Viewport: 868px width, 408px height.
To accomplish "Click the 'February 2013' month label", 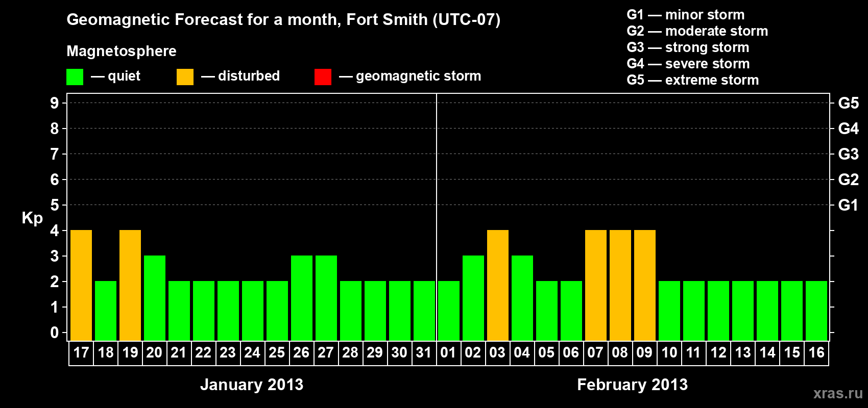I will tap(633, 385).
